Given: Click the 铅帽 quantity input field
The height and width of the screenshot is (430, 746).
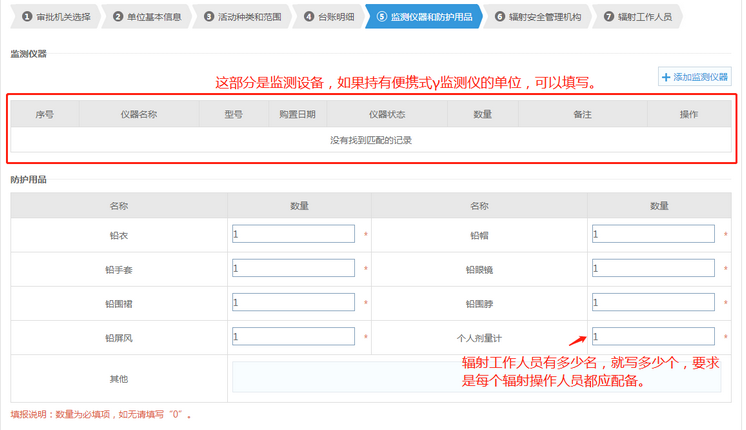Looking at the screenshot, I should click(653, 234).
